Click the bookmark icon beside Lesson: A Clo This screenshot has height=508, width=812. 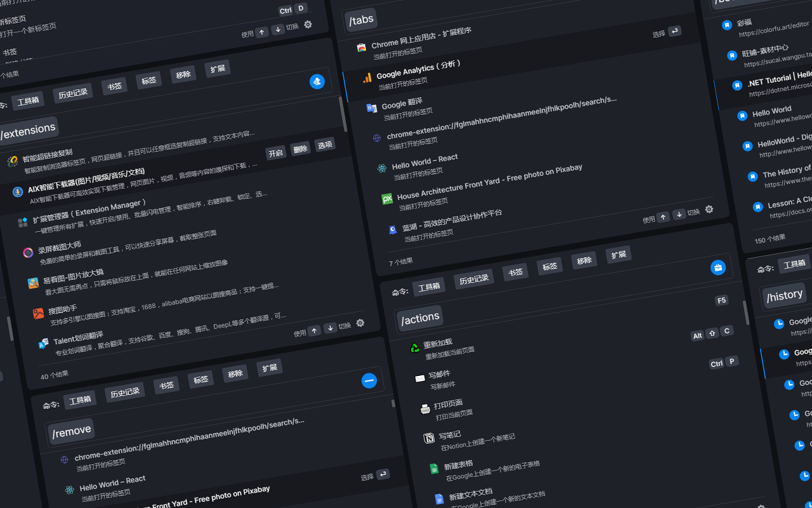pos(757,206)
